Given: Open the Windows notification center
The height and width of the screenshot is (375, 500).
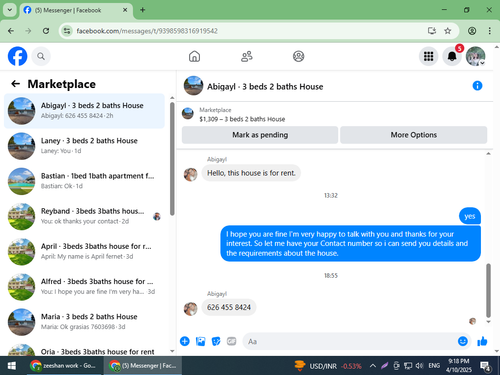Looking at the screenshot, I should 485,366.
